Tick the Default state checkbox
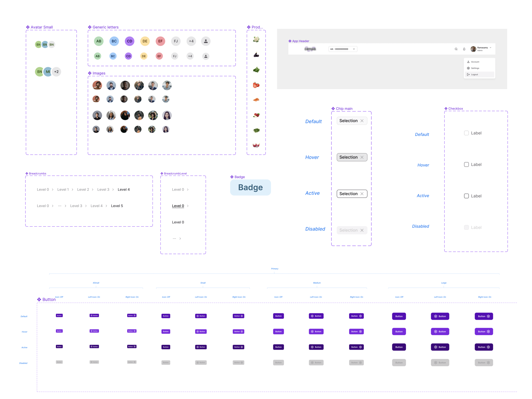The width and height of the screenshot is (532, 399). (x=466, y=133)
